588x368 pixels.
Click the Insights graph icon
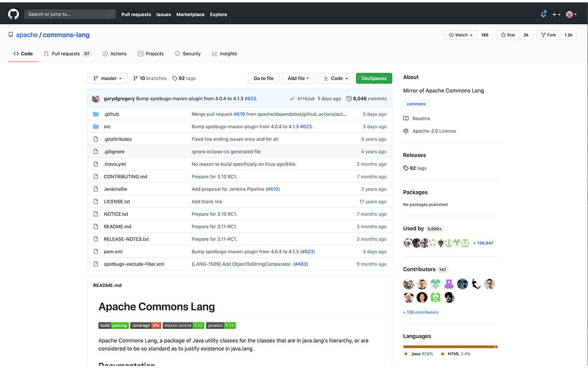pos(214,53)
